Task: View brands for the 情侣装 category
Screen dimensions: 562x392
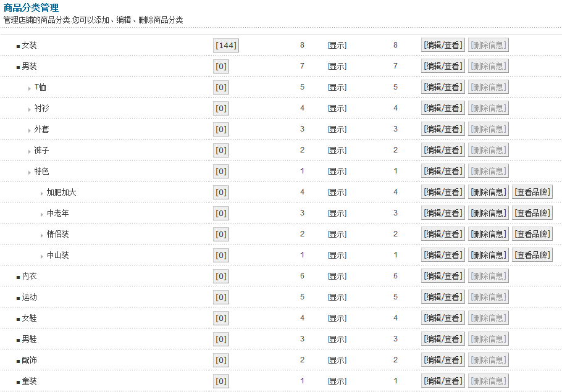Action: (532, 234)
